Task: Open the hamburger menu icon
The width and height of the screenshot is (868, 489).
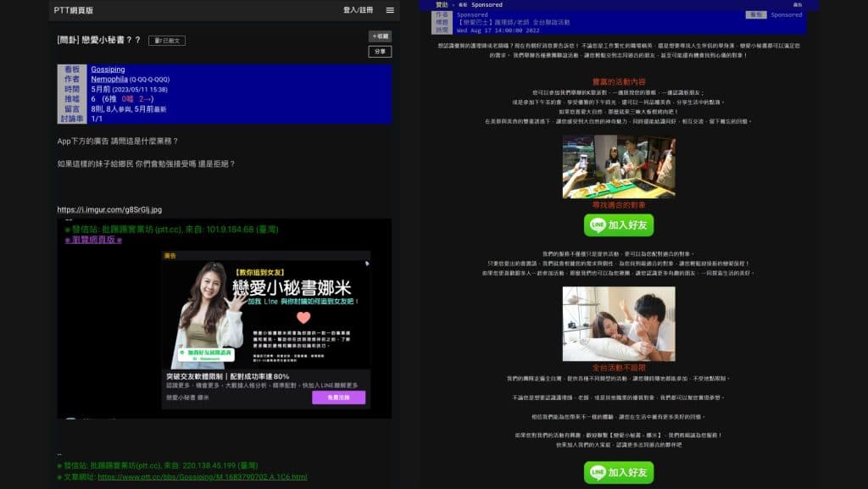Action: [390, 10]
